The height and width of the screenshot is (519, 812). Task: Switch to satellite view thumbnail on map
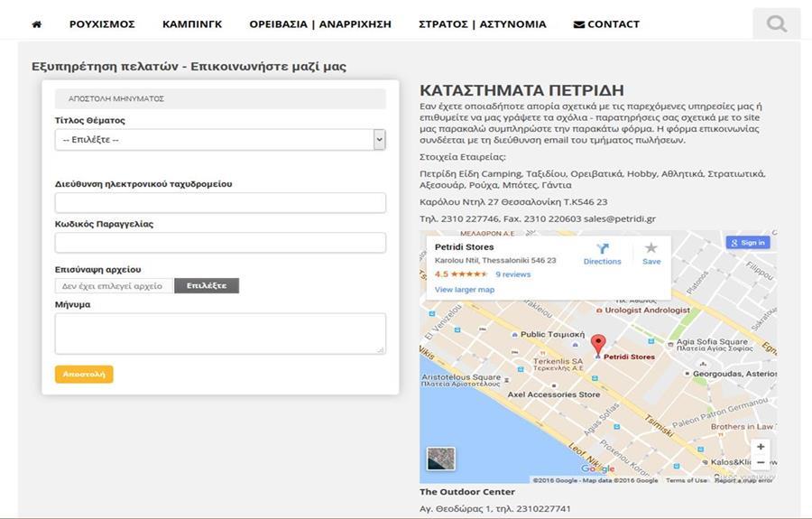pyautogui.click(x=441, y=459)
